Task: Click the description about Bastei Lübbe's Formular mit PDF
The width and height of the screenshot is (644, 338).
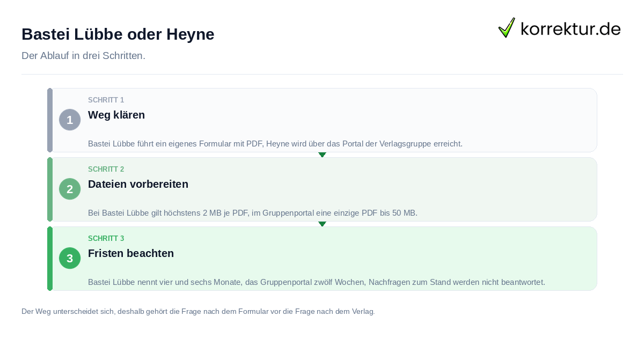Action: [x=275, y=144]
